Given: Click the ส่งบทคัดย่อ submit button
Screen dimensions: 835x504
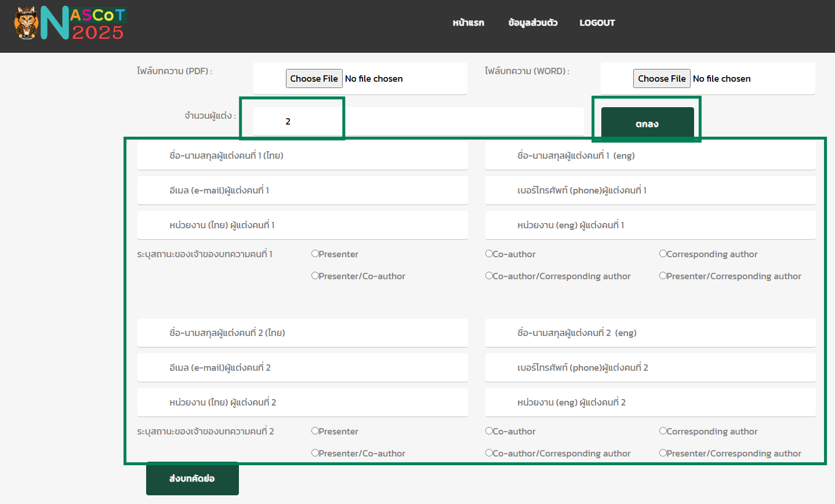Looking at the screenshot, I should pos(192,479).
